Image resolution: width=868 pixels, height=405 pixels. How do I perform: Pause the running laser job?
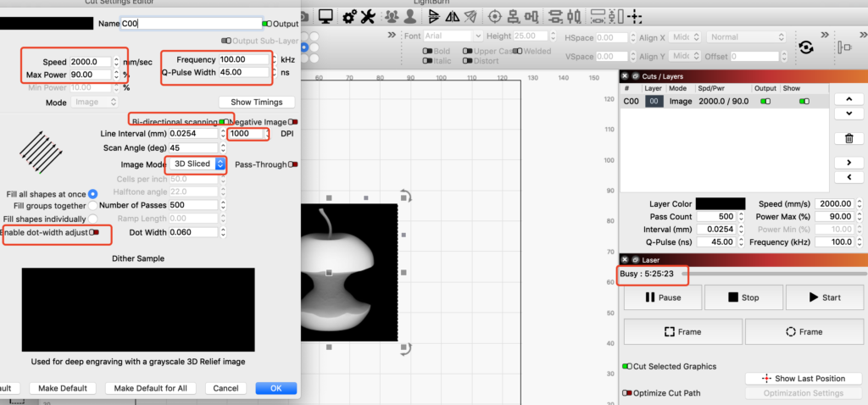[663, 297]
